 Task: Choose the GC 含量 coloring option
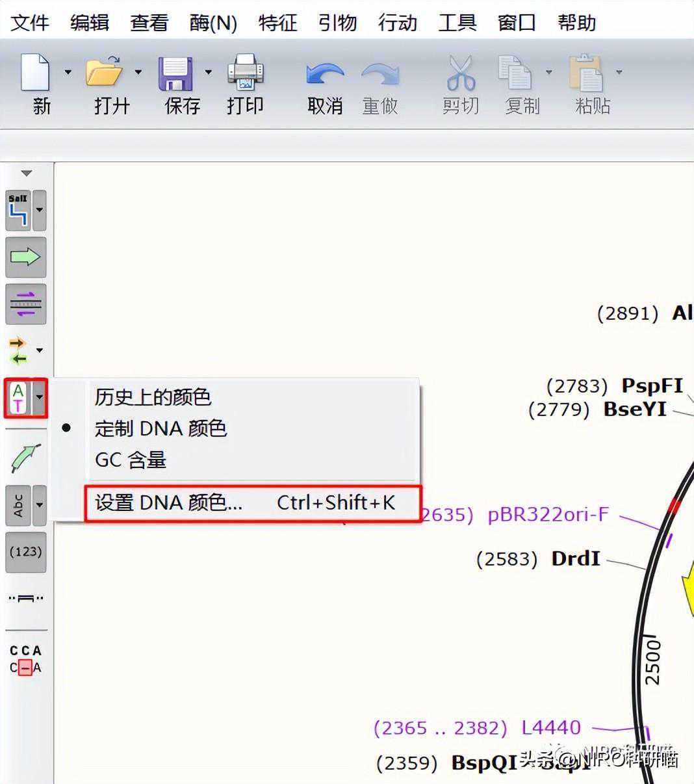click(131, 460)
